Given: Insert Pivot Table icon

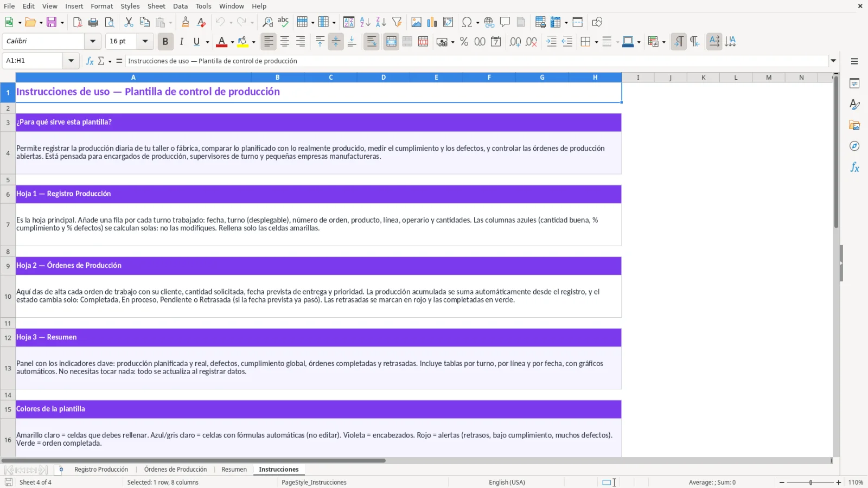Looking at the screenshot, I should click(x=448, y=22).
